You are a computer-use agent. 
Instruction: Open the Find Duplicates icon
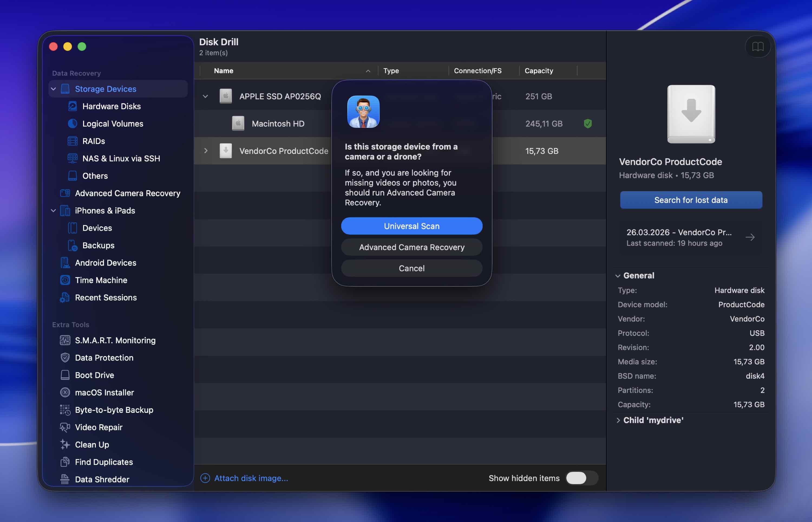tap(65, 462)
